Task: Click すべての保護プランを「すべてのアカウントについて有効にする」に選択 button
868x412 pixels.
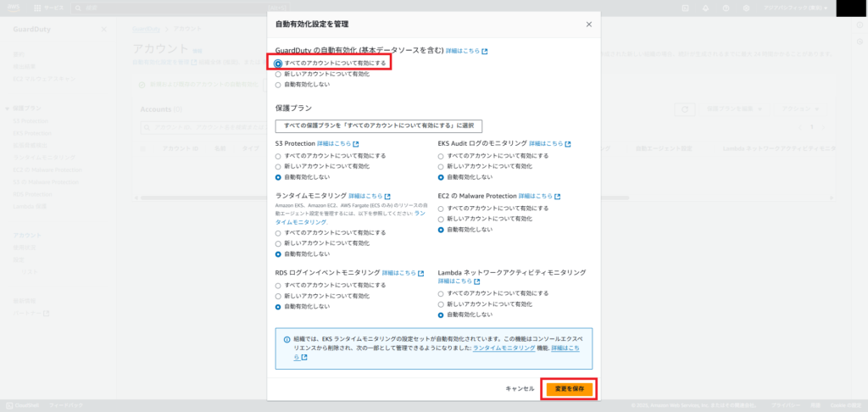Action: point(379,125)
